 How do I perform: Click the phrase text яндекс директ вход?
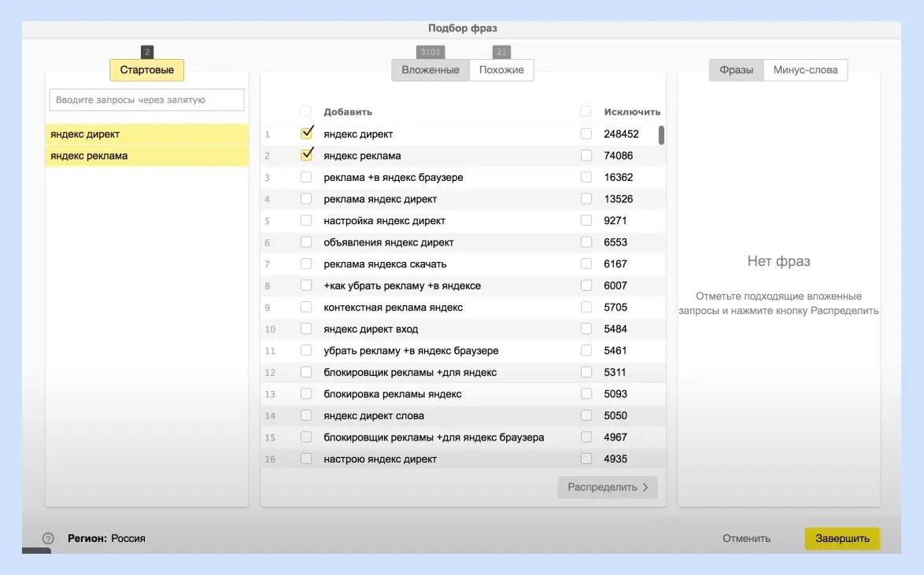point(371,330)
